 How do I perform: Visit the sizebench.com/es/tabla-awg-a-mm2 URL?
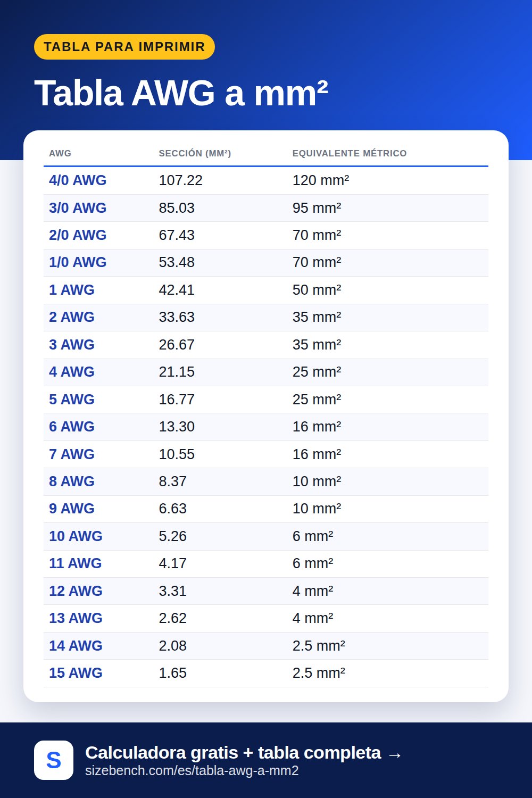pyautogui.click(x=192, y=770)
